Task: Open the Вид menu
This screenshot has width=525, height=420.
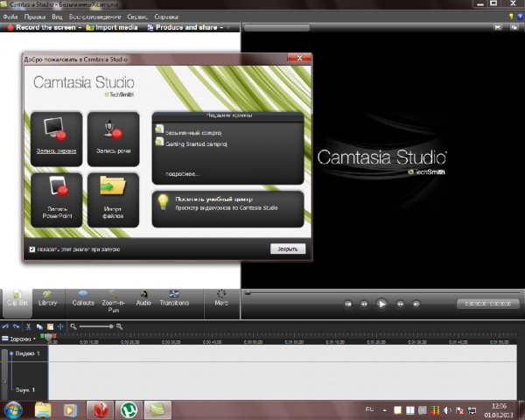Action: (57, 17)
